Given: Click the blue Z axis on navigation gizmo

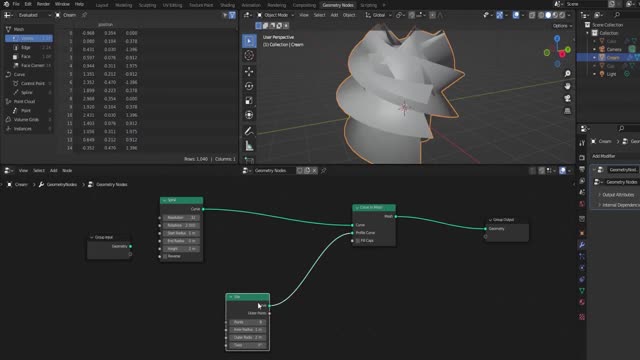Looking at the screenshot, I should 557,38.
